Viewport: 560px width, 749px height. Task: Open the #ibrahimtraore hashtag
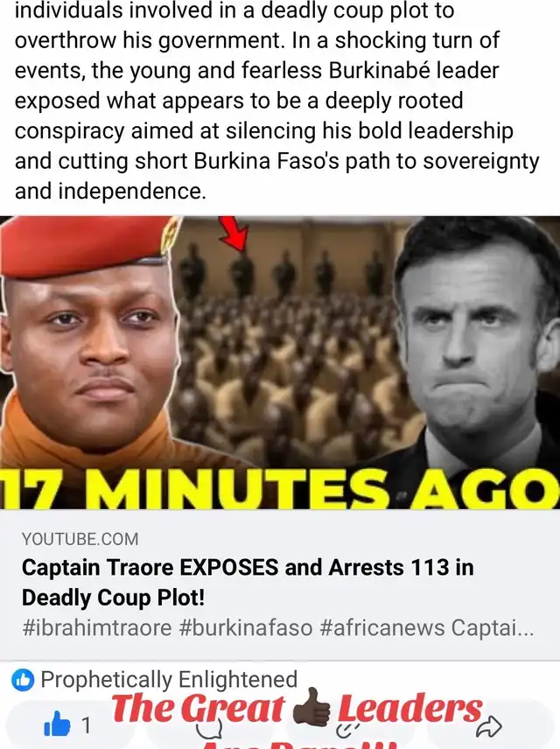[96, 627]
